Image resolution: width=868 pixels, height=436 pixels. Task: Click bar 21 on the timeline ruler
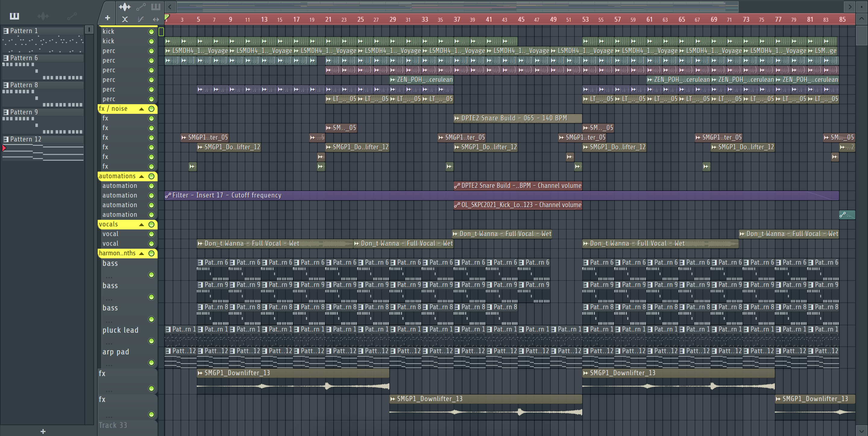tap(328, 19)
